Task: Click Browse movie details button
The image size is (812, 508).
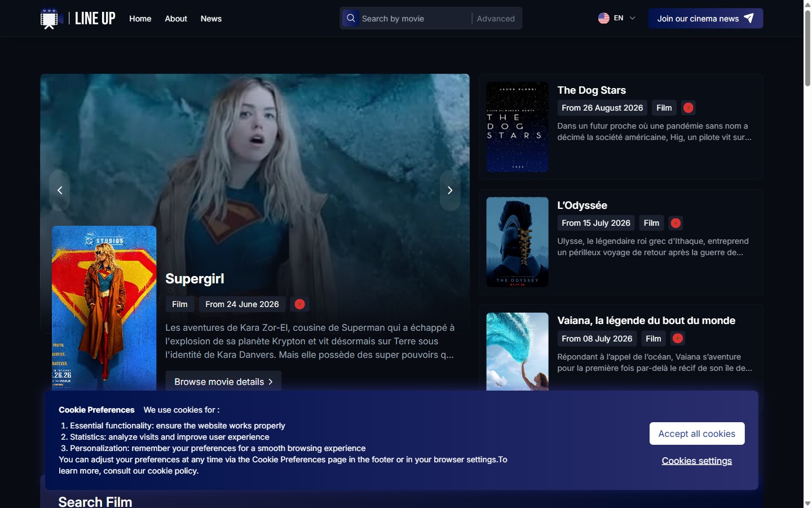Action: [223, 382]
